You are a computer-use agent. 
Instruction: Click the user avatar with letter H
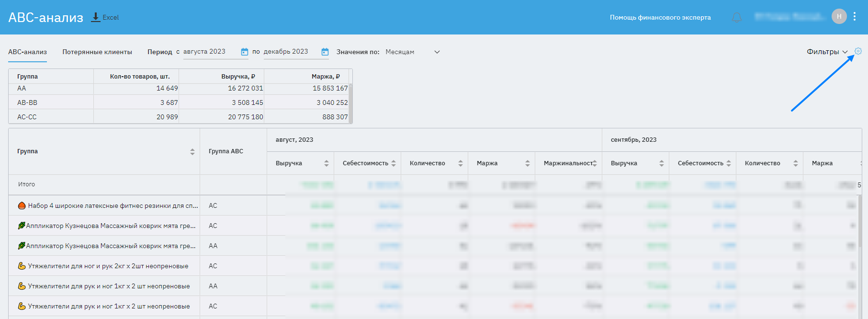[x=839, y=17]
